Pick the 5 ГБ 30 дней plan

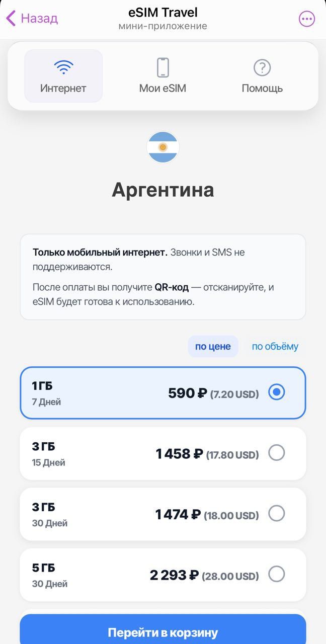pos(277,575)
